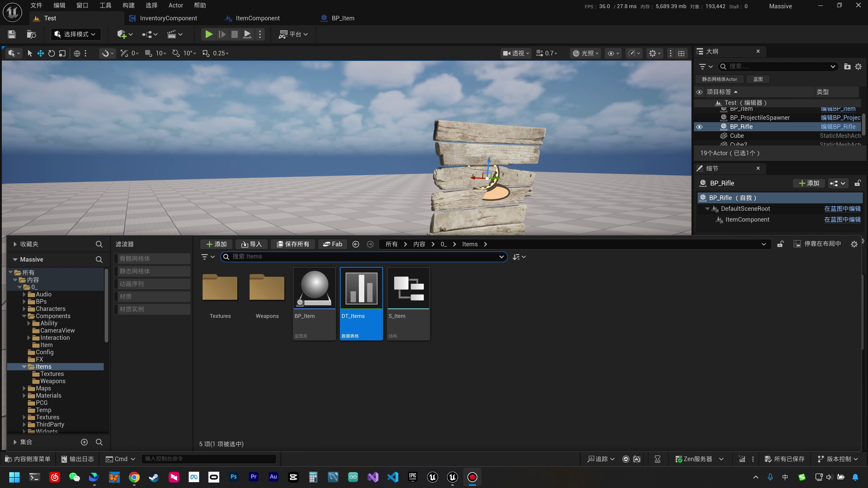Create a new folder in the outliner
The image size is (868, 488).
tap(847, 66)
